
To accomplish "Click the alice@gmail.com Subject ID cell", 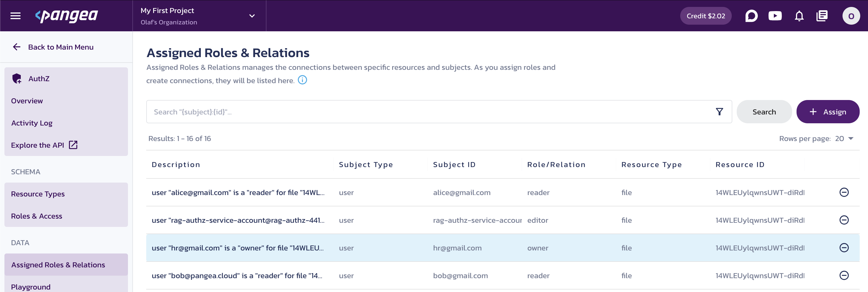I will pos(462,193).
